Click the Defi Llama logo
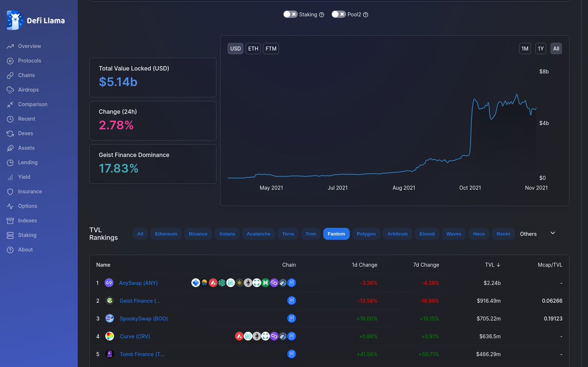The height and width of the screenshot is (367, 588). click(36, 21)
